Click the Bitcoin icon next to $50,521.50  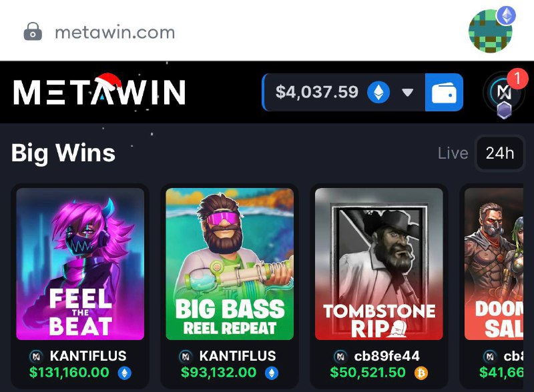421,373
